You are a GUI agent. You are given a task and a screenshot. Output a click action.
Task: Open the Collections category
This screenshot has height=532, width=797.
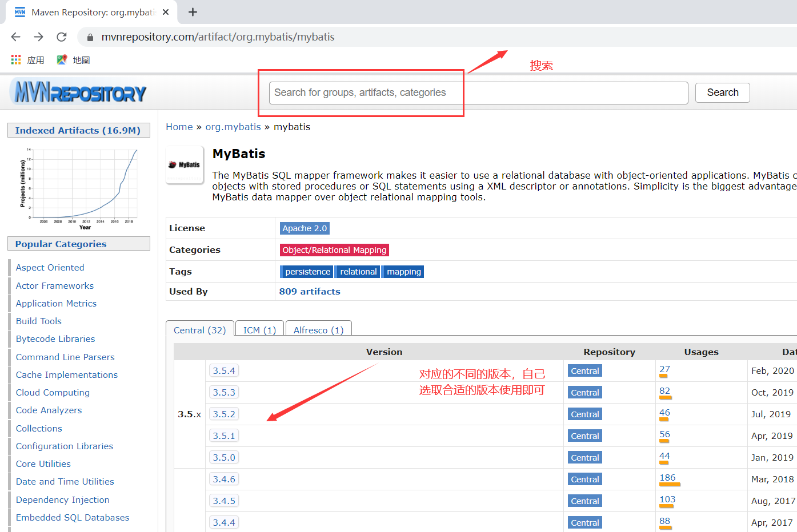(39, 429)
